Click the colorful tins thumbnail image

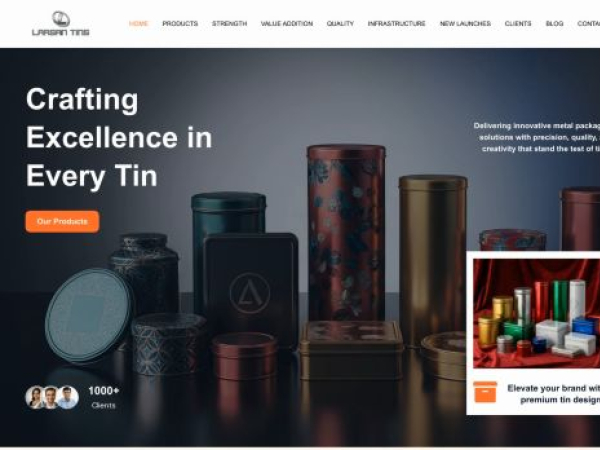tap(536, 313)
